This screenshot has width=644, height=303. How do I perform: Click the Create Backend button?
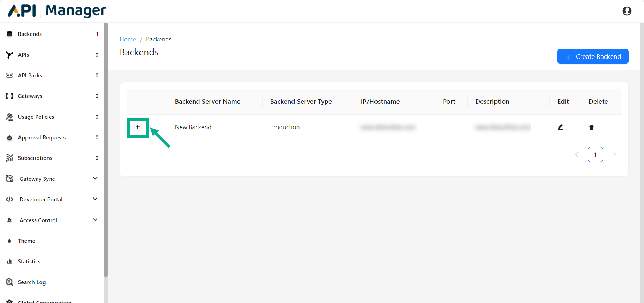592,56
